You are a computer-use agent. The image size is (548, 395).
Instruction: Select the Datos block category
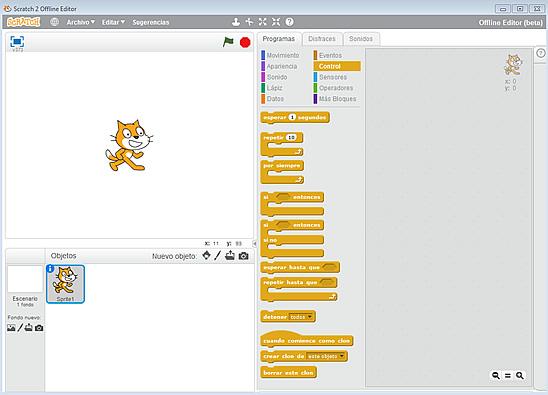pyautogui.click(x=273, y=99)
